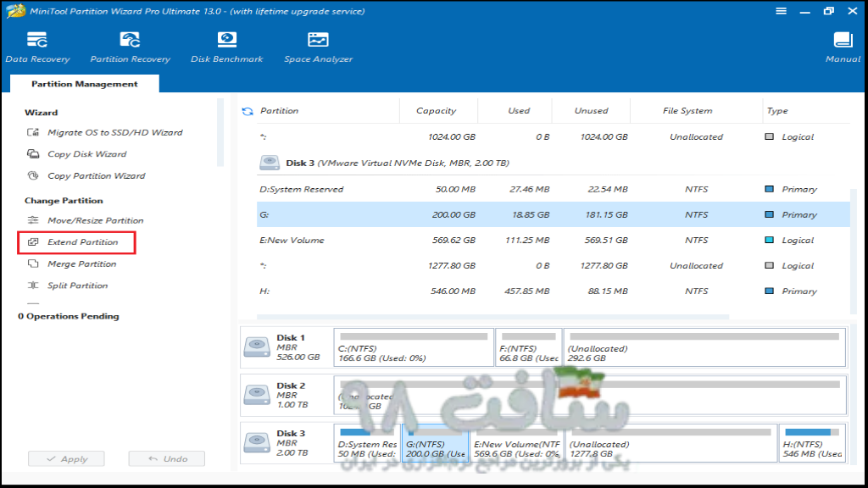
Task: Click Disk 3 VMware Virtual NVMe header text
Action: coord(398,163)
